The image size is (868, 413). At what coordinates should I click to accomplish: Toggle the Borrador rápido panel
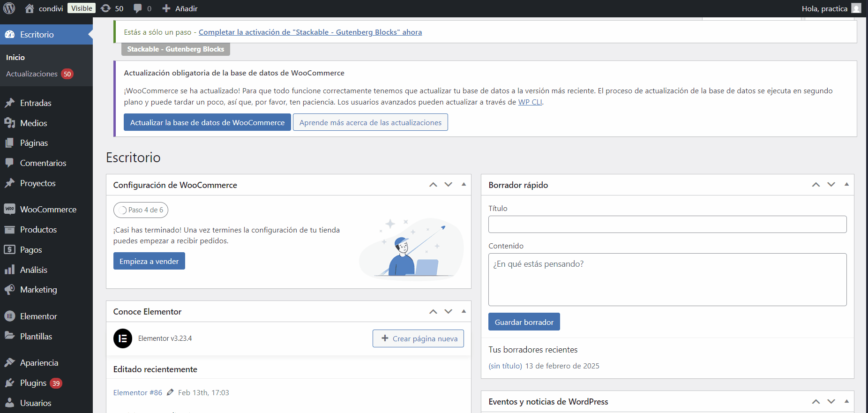(x=846, y=185)
